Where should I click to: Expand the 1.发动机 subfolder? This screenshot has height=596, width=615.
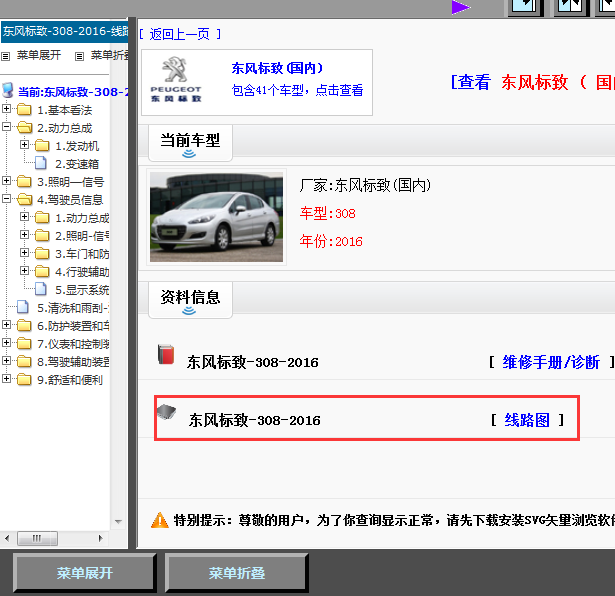(x=24, y=144)
